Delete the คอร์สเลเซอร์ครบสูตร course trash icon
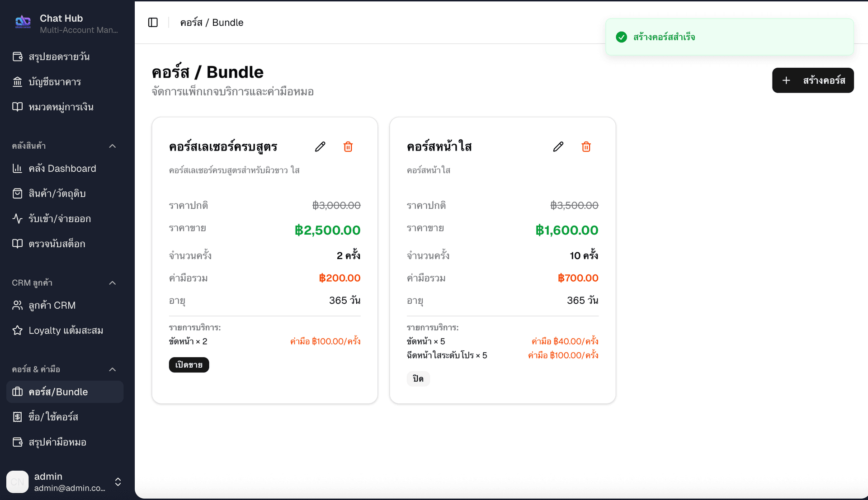Screen dimensions: 868x500 point(348,146)
